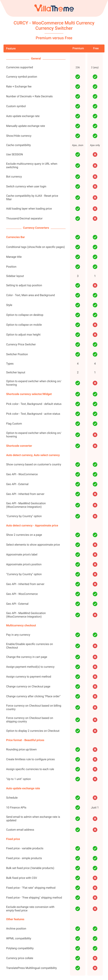Click the Free green check for Manage title
Image resolution: width=108 pixels, height=980 pixels.
95,257
